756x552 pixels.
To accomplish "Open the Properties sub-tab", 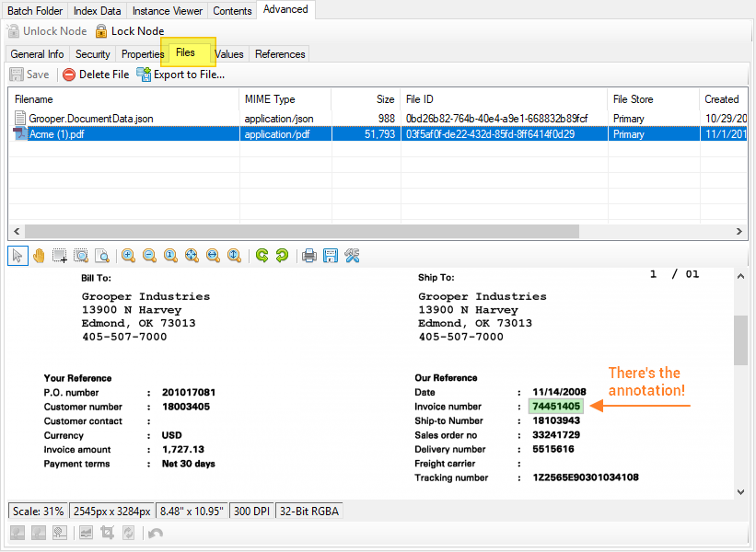I will point(142,54).
